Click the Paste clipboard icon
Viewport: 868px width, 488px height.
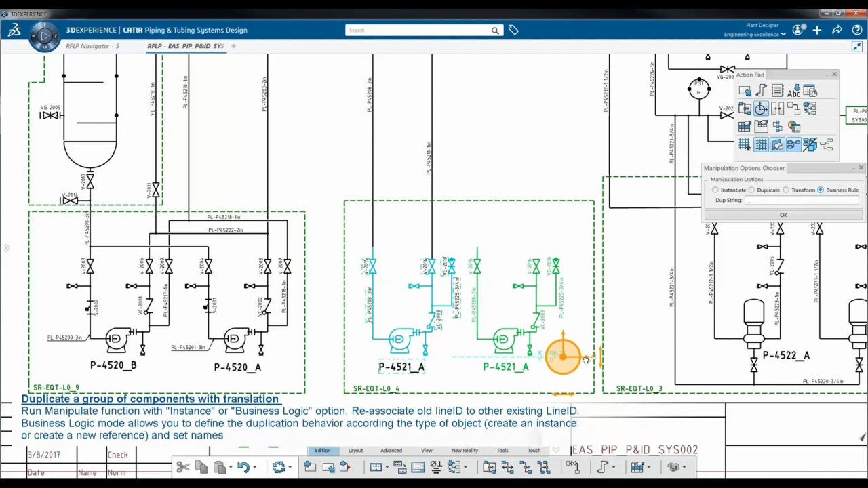click(x=218, y=467)
